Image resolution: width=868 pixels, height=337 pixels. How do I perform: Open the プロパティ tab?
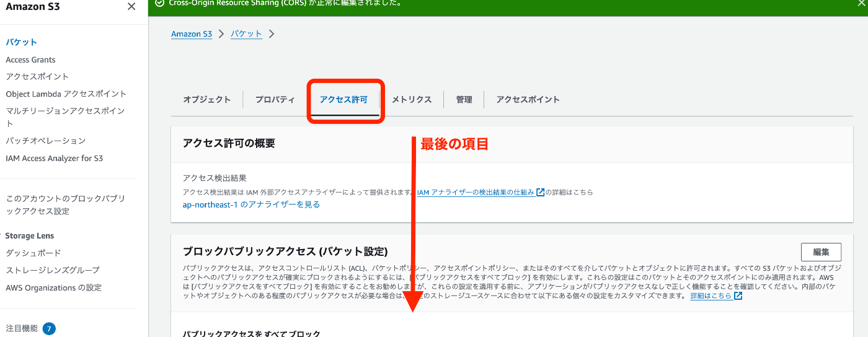click(x=275, y=99)
